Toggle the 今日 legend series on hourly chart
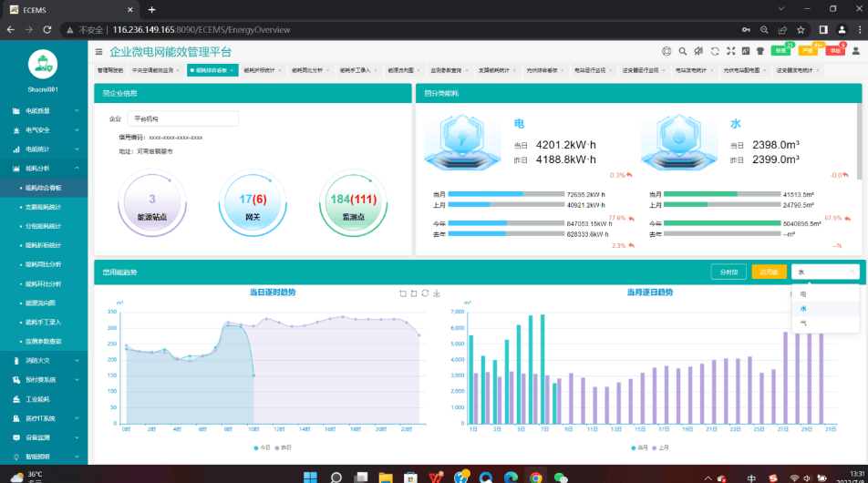Viewport: 868px width, 483px height. 262,447
